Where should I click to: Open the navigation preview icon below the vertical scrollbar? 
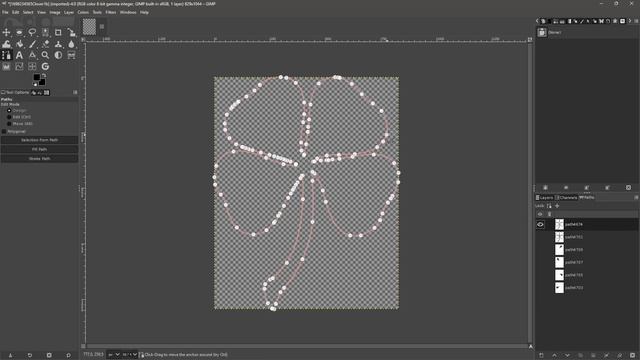click(x=531, y=347)
